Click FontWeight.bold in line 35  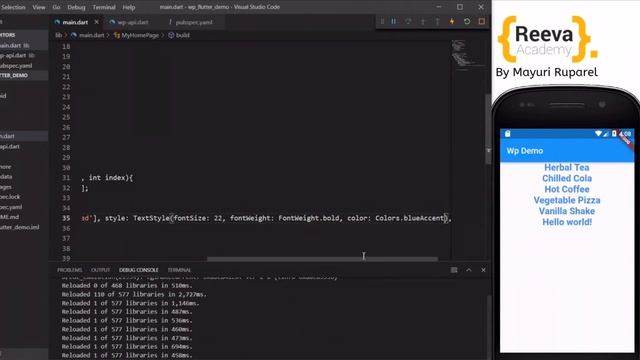309,218
